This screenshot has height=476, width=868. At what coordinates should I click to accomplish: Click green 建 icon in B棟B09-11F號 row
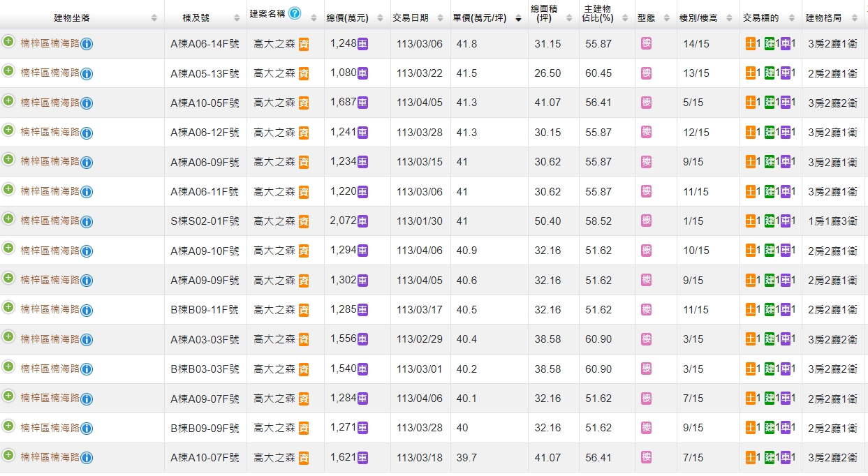pyautogui.click(x=770, y=310)
